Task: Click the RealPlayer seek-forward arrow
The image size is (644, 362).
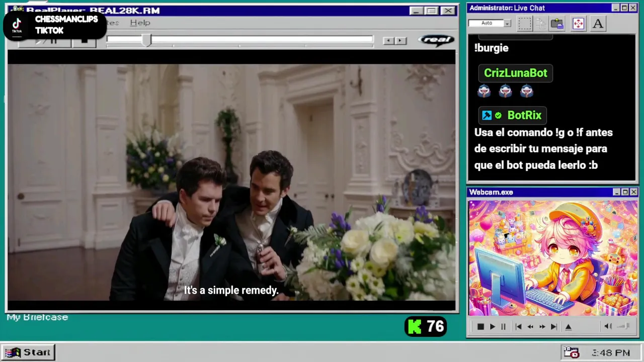Action: [400, 41]
